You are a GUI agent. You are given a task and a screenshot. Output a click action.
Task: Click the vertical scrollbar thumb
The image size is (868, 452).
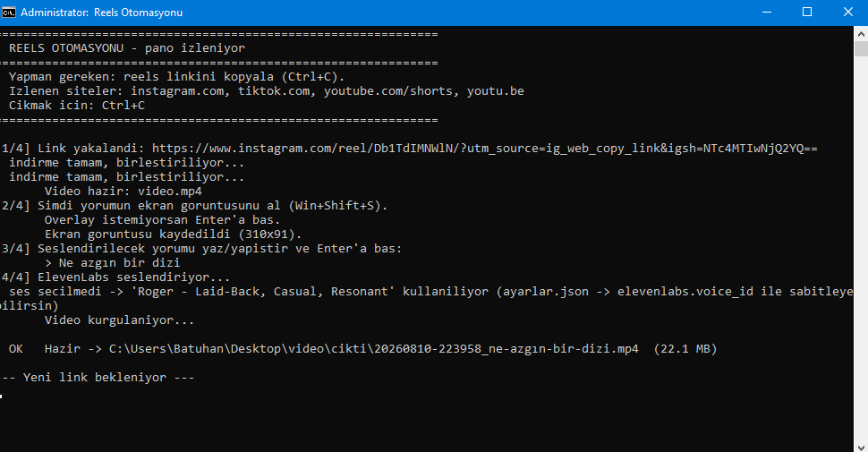pyautogui.click(x=861, y=48)
